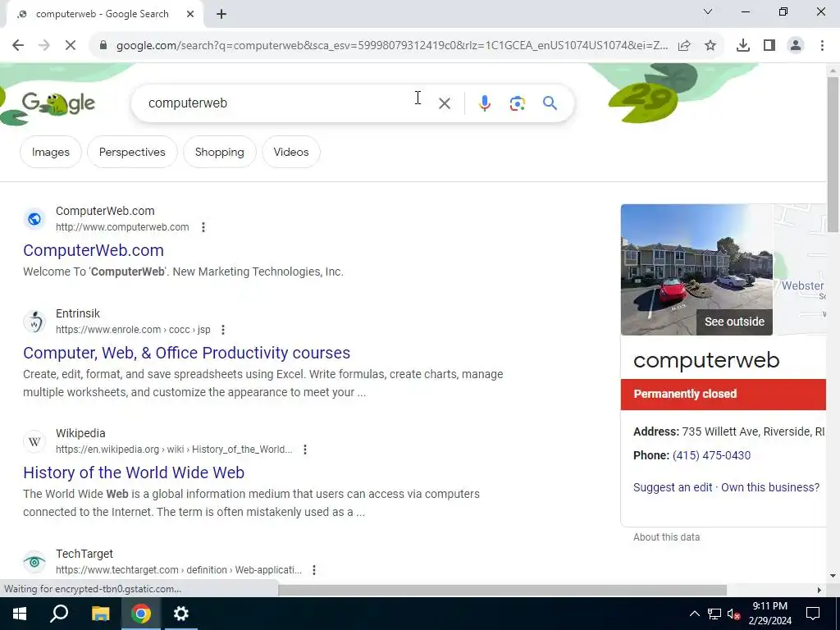Screen dimensions: 840x630
Task: Open Chrome downloads icon
Action: point(743,46)
